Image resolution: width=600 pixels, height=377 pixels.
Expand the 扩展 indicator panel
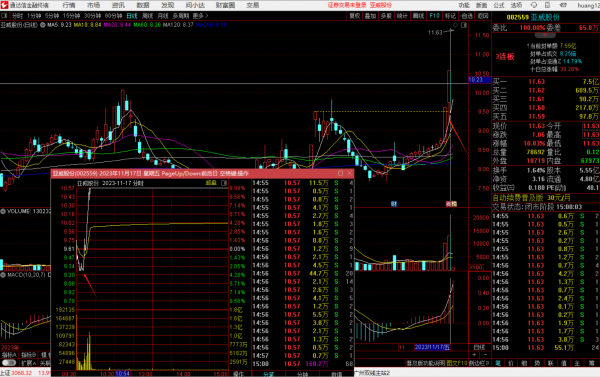click(29, 363)
